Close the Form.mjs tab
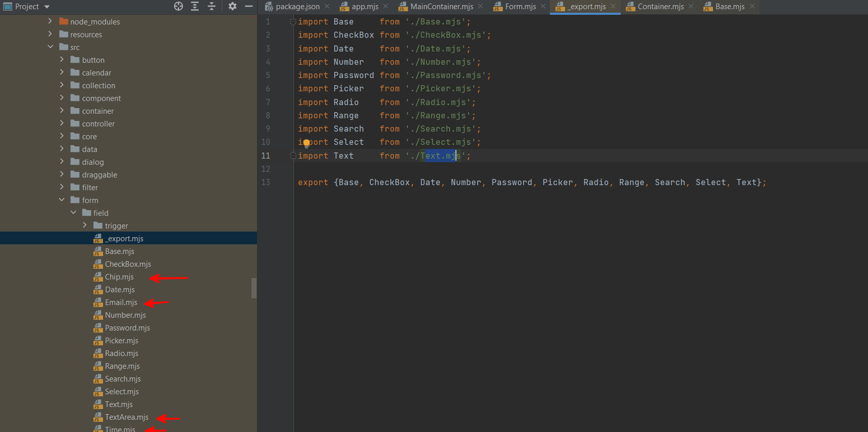This screenshot has height=432, width=868. click(543, 6)
